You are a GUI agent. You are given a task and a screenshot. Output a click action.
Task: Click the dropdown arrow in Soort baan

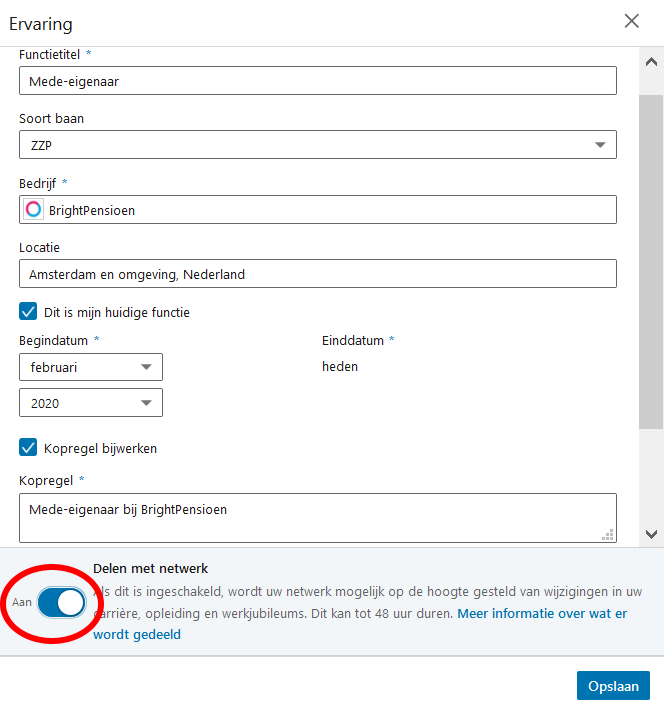point(600,145)
